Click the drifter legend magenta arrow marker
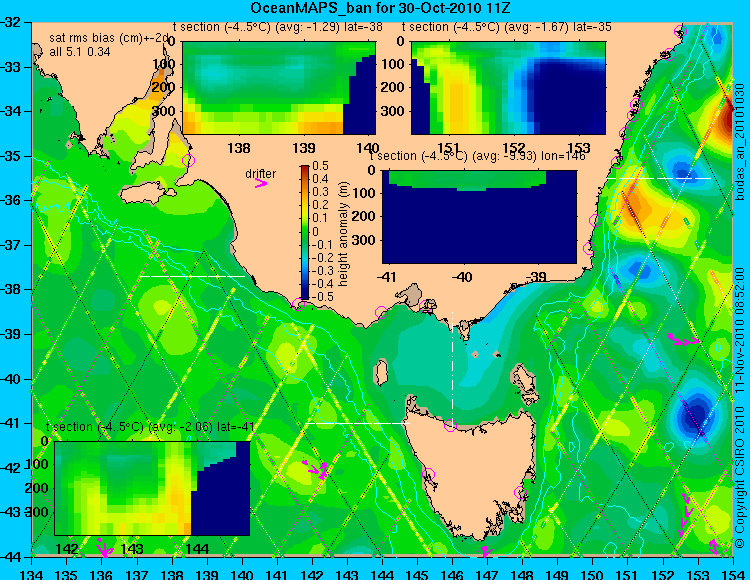750x580 pixels. [261, 183]
